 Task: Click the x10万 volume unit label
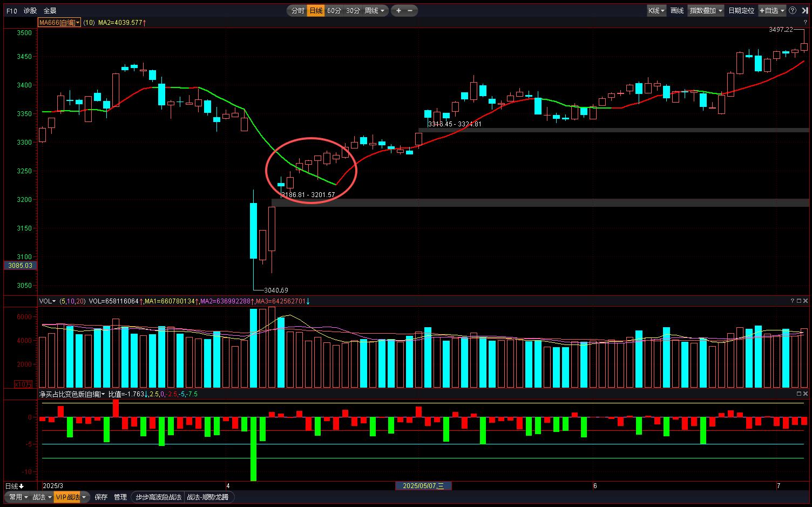click(x=23, y=384)
